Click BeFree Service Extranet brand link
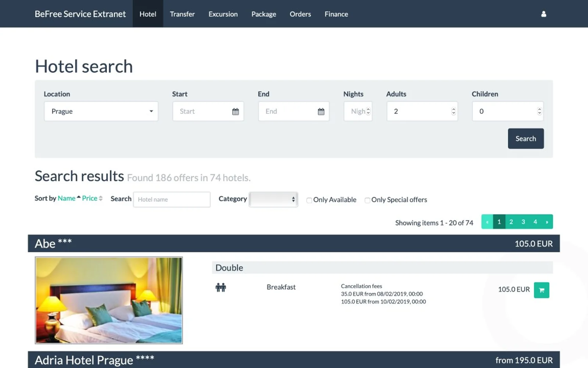Screen dimensions: 588x368 [x=80, y=14]
